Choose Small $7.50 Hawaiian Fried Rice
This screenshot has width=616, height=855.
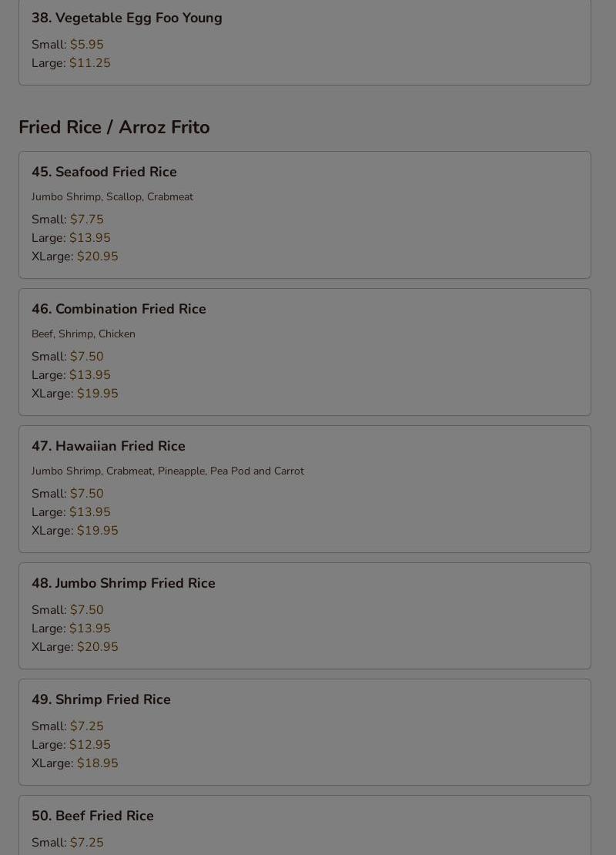68,494
